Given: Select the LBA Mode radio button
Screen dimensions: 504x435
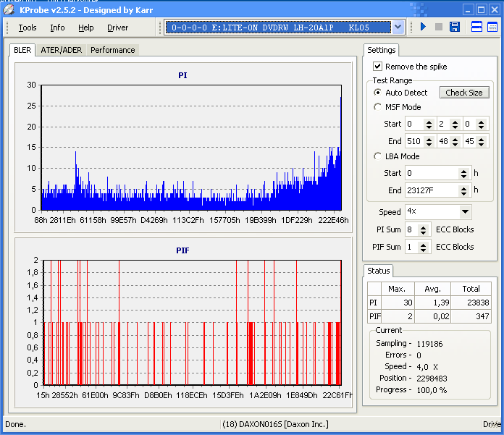Looking at the screenshot, I should (x=378, y=156).
